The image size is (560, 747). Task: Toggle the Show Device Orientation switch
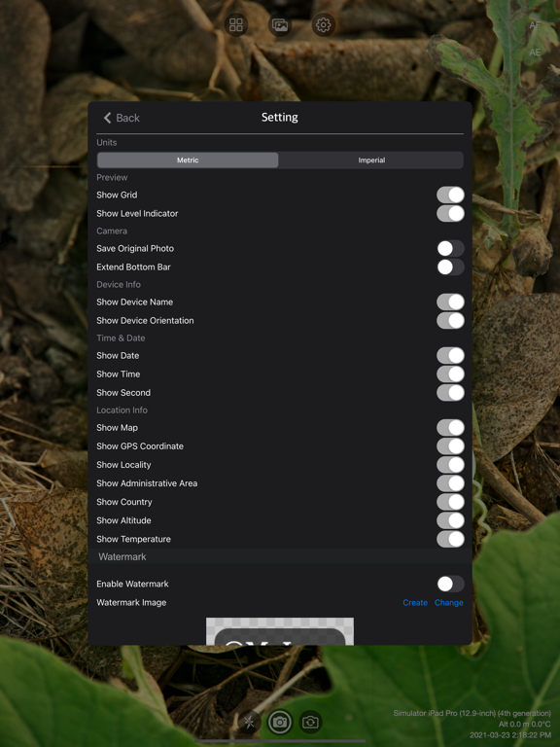click(450, 321)
